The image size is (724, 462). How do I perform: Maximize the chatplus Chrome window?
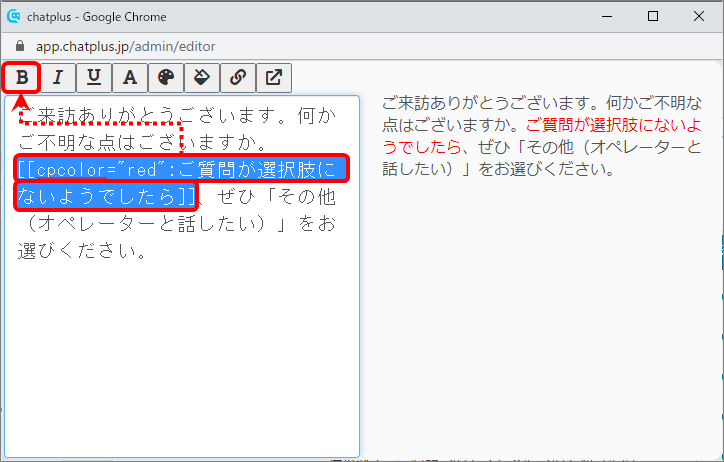click(653, 17)
